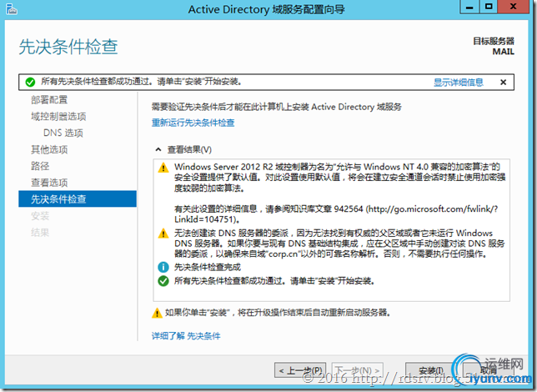Select 路径 step in sidebar
The image size is (537, 392).
[x=40, y=166]
